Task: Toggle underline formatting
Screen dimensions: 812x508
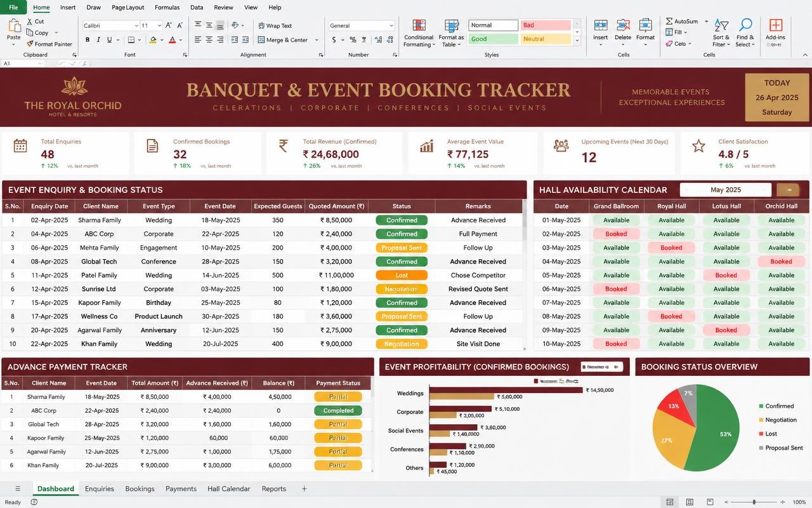Action: point(109,40)
